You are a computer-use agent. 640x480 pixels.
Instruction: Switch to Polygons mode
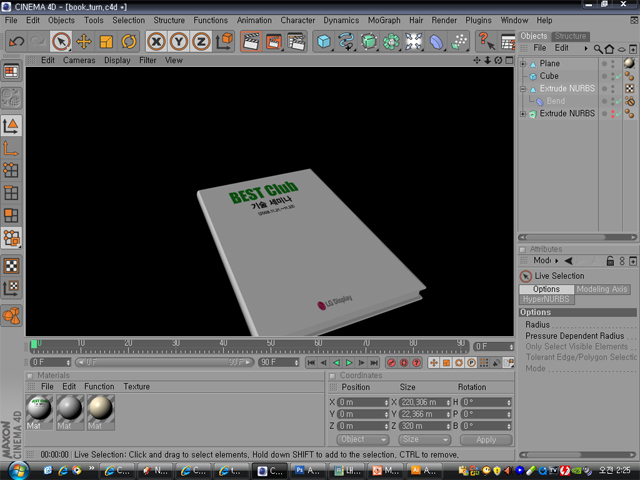pyautogui.click(x=11, y=215)
